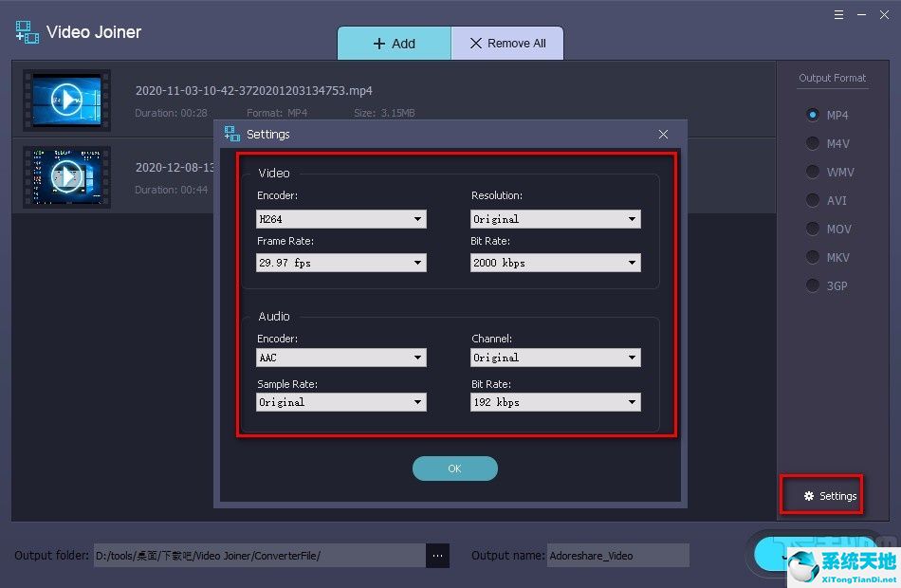Open the main menu icon in title bar
This screenshot has height=588, width=901.
click(838, 15)
